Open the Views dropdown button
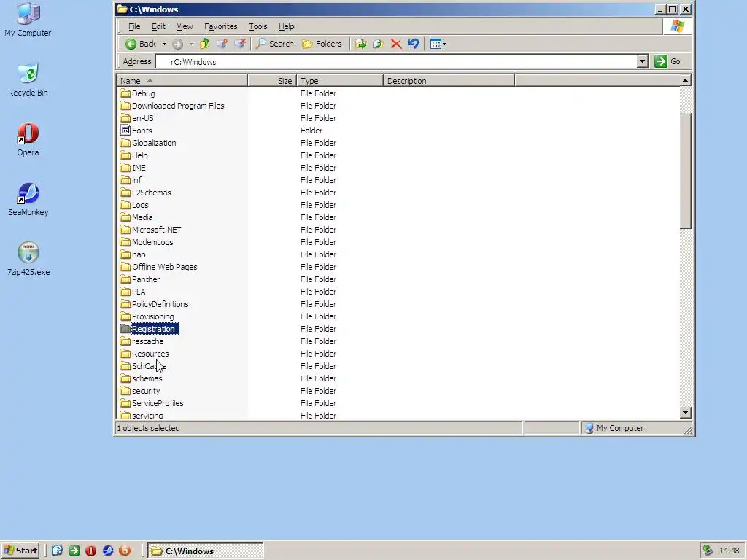The width and height of the screenshot is (747, 560). pyautogui.click(x=438, y=44)
